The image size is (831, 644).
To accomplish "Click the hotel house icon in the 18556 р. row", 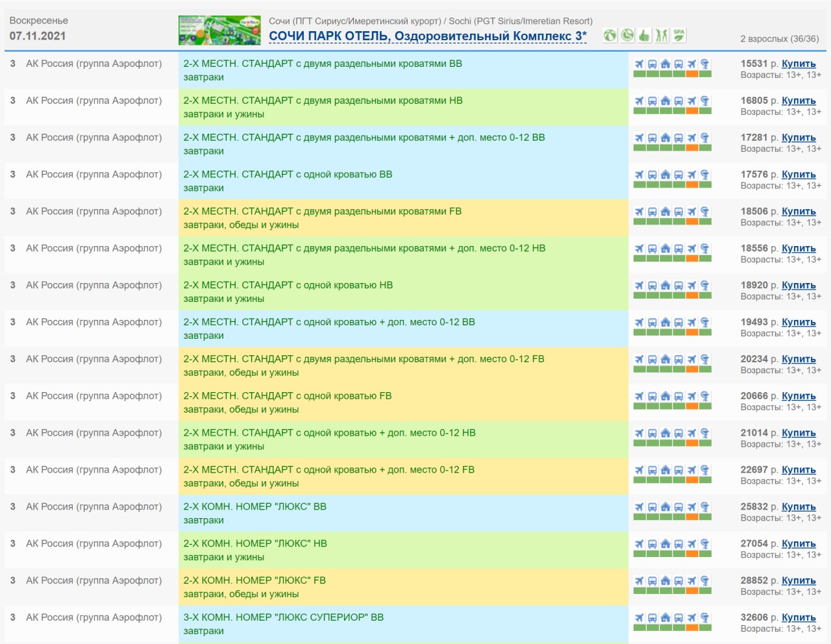I will click(x=665, y=249).
